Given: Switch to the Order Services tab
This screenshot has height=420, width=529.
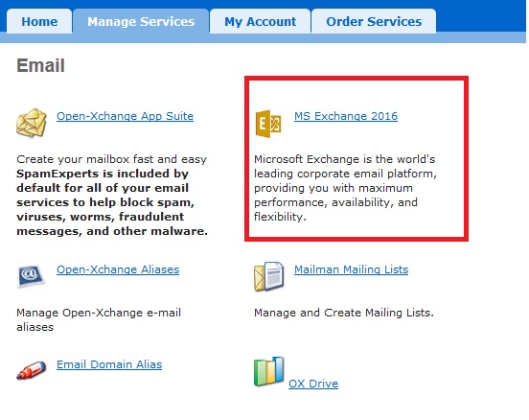Looking at the screenshot, I should click(x=374, y=21).
